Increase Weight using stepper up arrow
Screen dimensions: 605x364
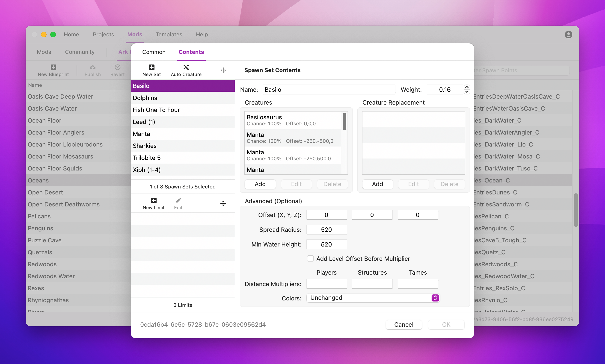click(x=467, y=87)
